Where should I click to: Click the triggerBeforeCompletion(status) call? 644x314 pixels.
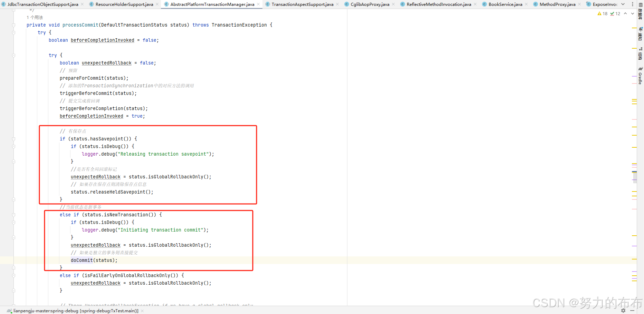click(x=104, y=108)
